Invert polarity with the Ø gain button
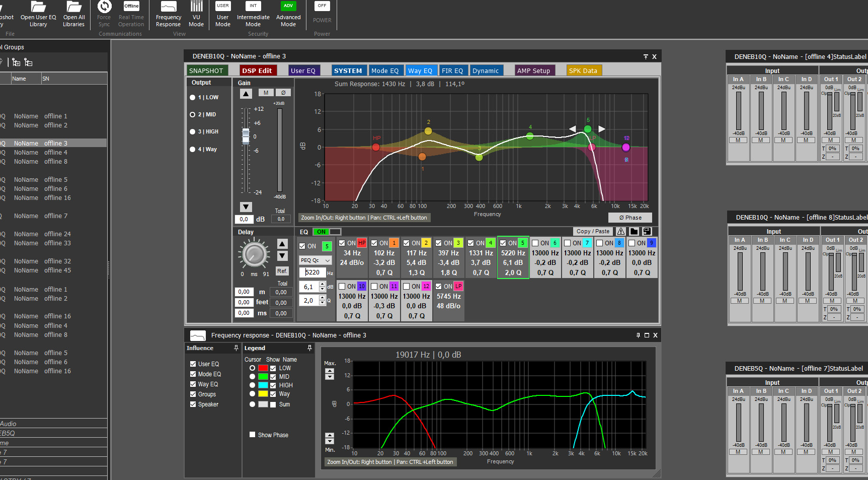This screenshot has width=868, height=480. pos(283,93)
